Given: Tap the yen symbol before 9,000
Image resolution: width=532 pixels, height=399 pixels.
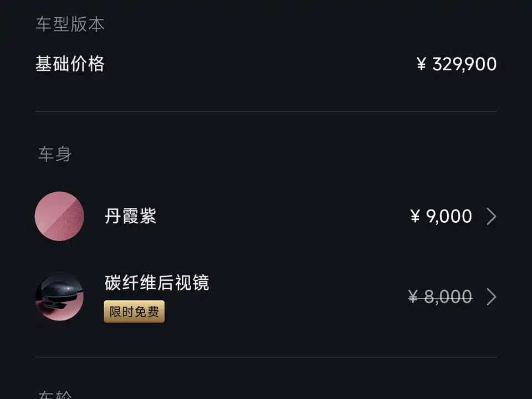Looking at the screenshot, I should 415,217.
